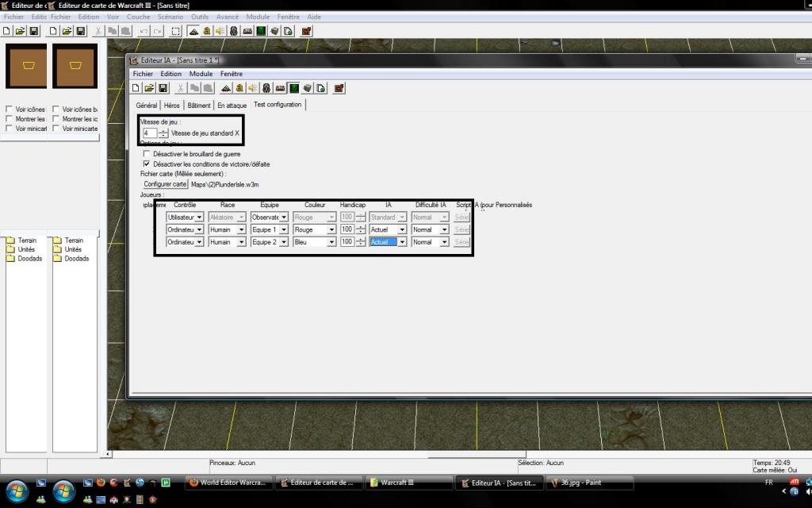The height and width of the screenshot is (508, 812).
Task: Open Terrain Editor from the Editeur IA toolbar
Action: click(x=226, y=88)
